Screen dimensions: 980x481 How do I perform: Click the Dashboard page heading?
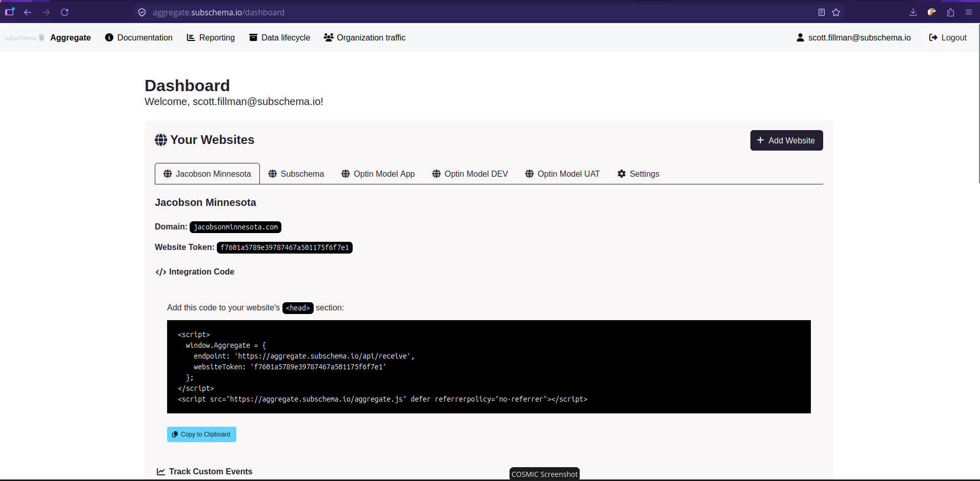pyautogui.click(x=187, y=86)
